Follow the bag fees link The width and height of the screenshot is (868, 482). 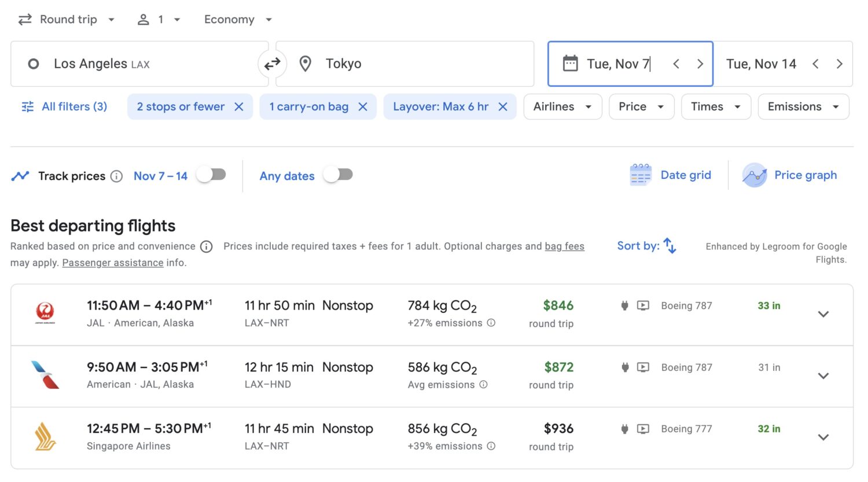(564, 246)
